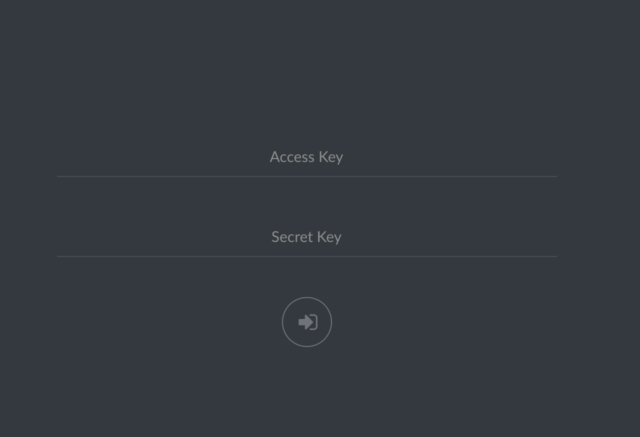Select the arrow-into-bracket login icon
The height and width of the screenshot is (437, 640).
pos(308,322)
